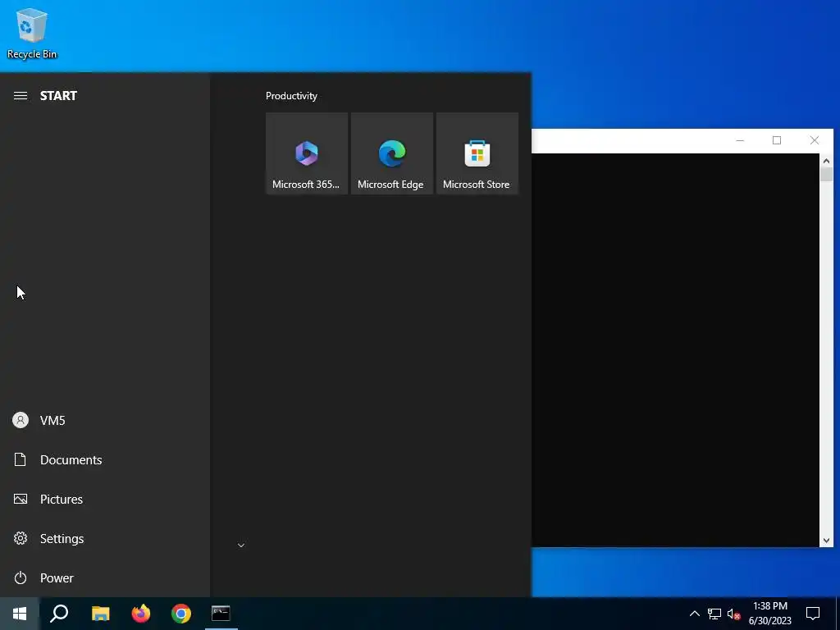Open the VM5 user account menu
Image resolution: width=840 pixels, height=630 pixels.
pos(105,420)
